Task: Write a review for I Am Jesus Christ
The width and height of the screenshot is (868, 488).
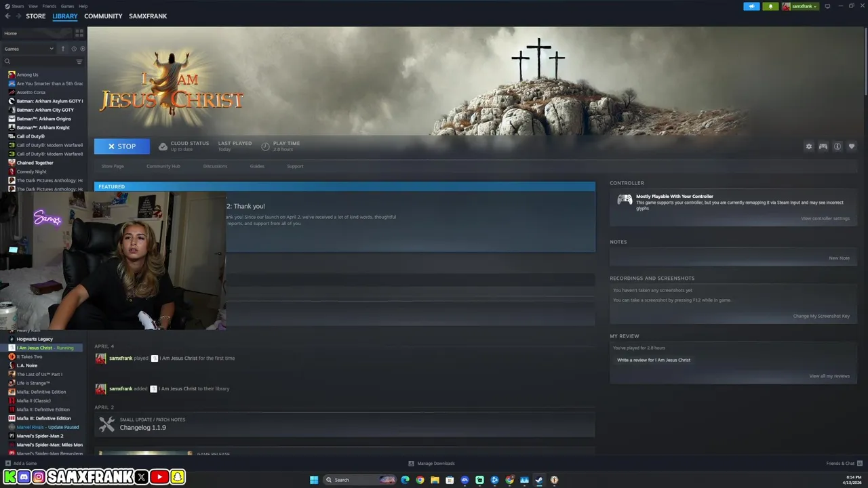Action: (x=654, y=360)
